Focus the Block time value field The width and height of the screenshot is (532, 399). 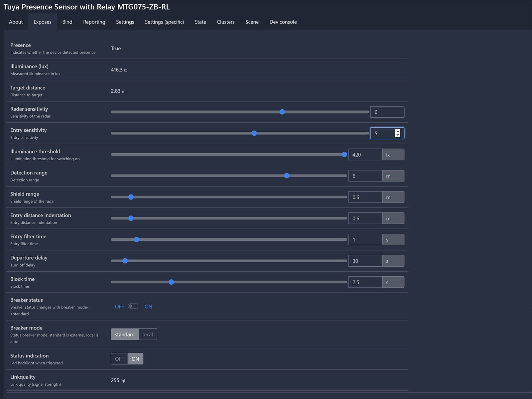[365, 282]
